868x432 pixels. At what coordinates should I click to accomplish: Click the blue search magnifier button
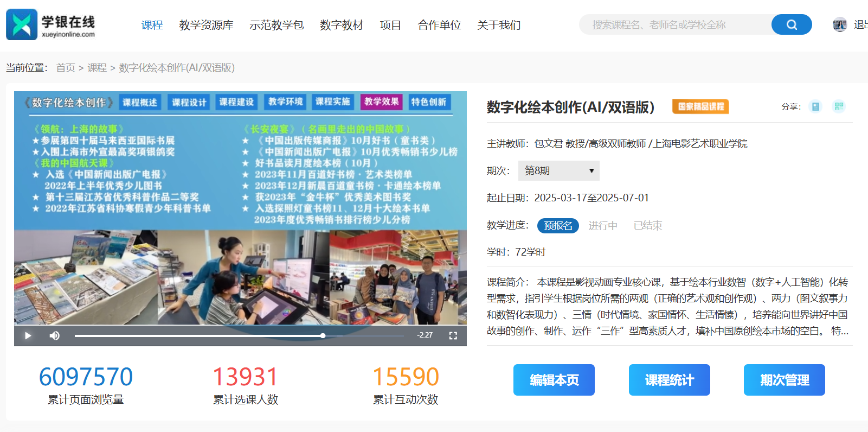click(792, 24)
